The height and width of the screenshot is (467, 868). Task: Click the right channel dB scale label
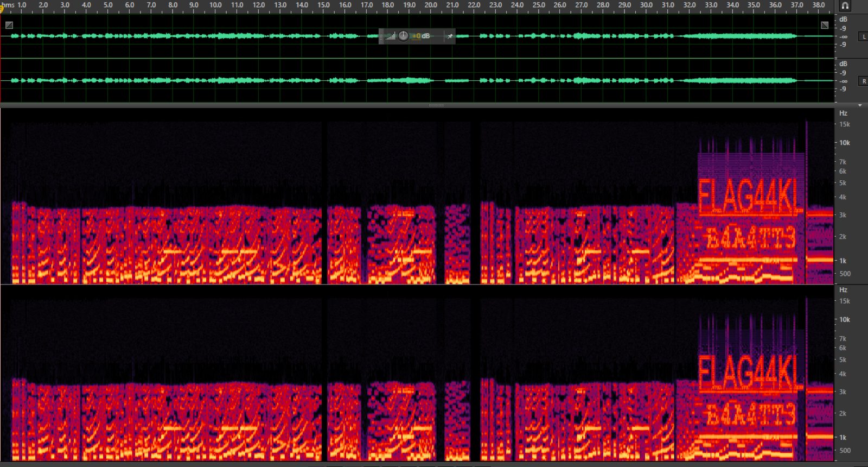pos(843,64)
